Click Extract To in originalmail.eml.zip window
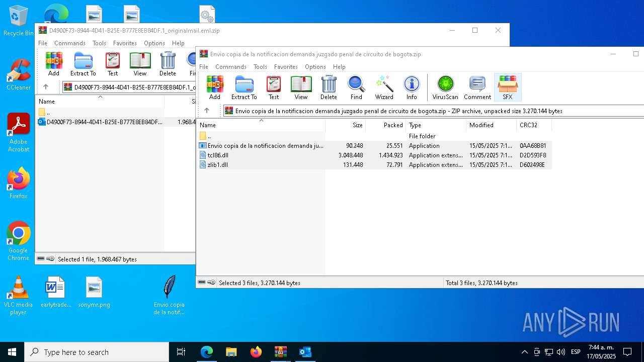The width and height of the screenshot is (644, 362). pyautogui.click(x=83, y=64)
